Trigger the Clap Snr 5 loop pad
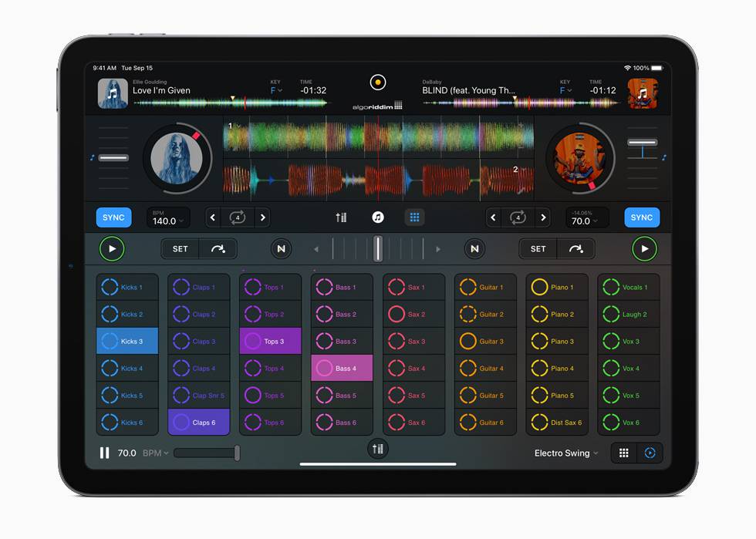Screen dimensions: 756x539 [x=199, y=395]
